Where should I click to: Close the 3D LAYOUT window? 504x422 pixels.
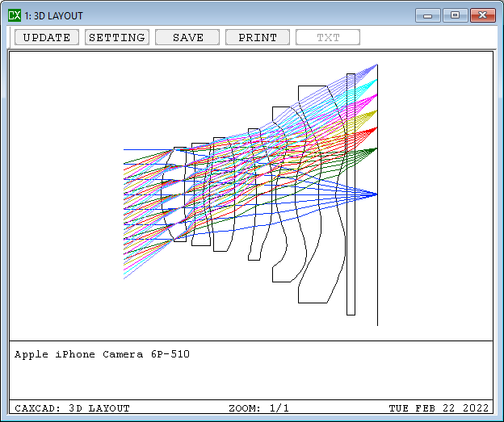[483, 15]
